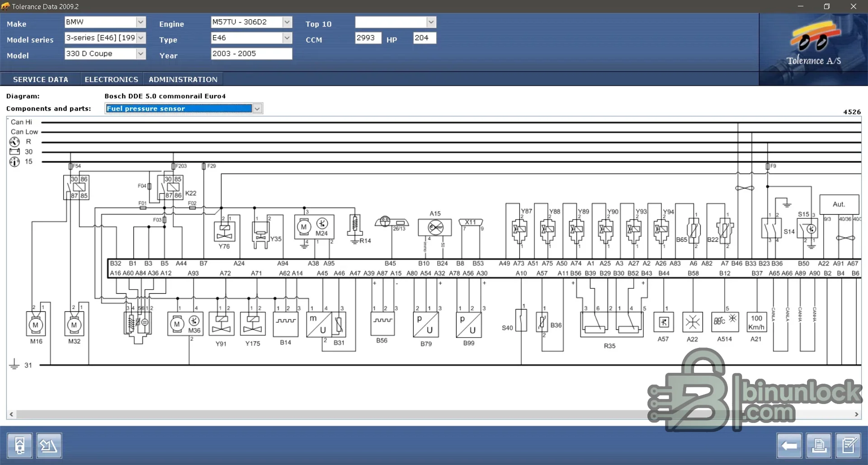The height and width of the screenshot is (465, 868).
Task: Select the A22 module symbol
Action: pyautogui.click(x=693, y=322)
